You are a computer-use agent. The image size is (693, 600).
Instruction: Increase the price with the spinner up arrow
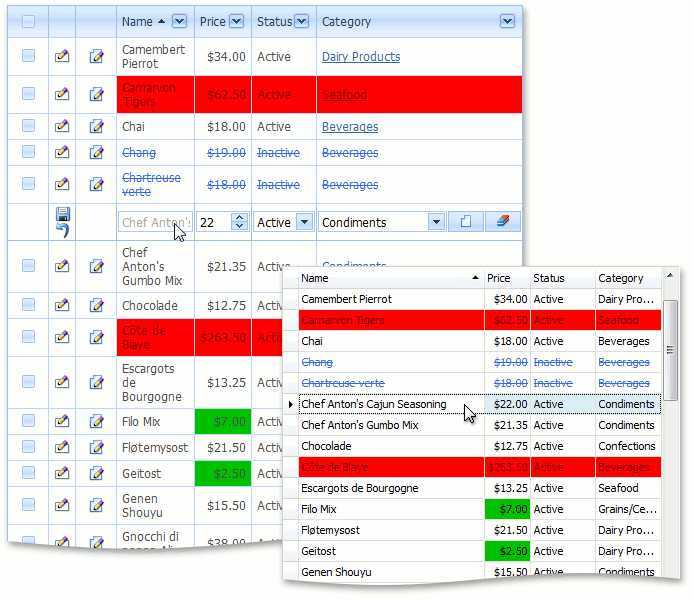click(x=240, y=217)
